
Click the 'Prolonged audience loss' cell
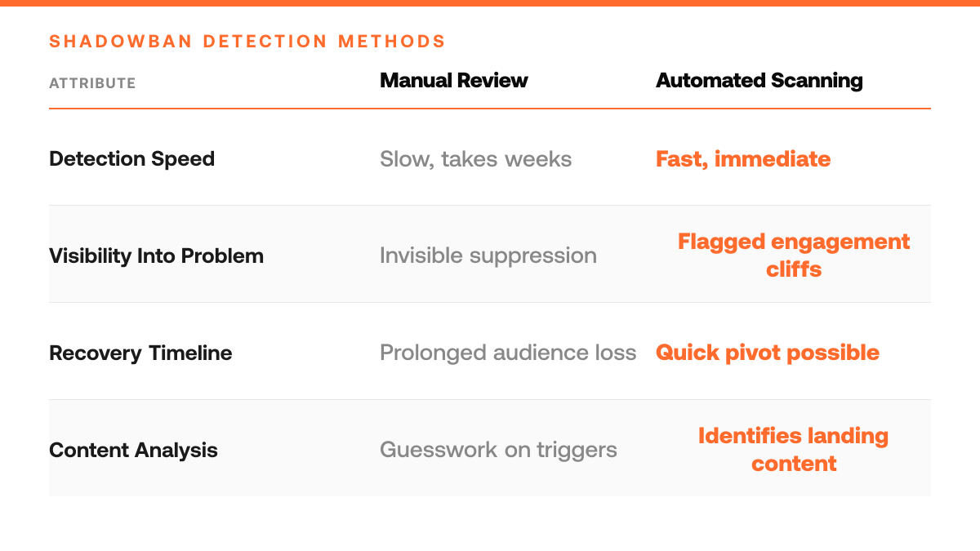click(x=508, y=353)
